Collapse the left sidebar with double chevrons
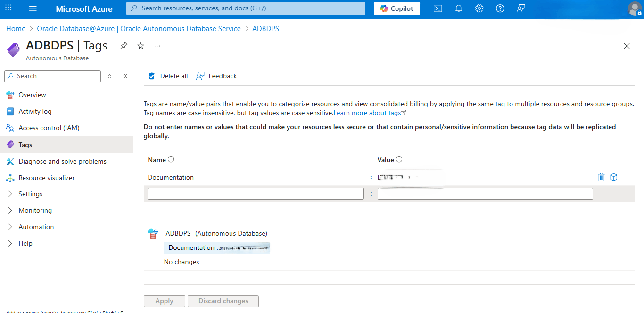Image resolution: width=644 pixels, height=313 pixels. 125,76
